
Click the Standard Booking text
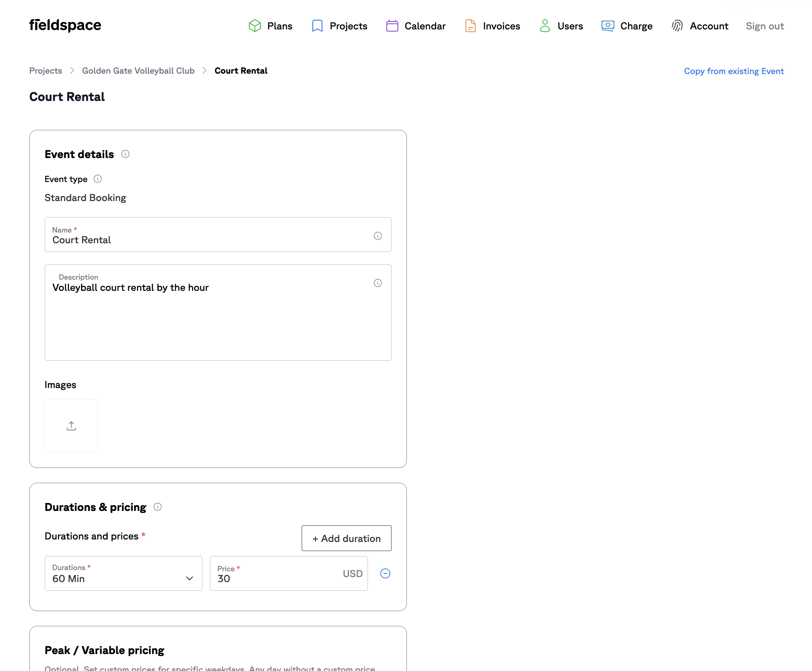click(85, 198)
